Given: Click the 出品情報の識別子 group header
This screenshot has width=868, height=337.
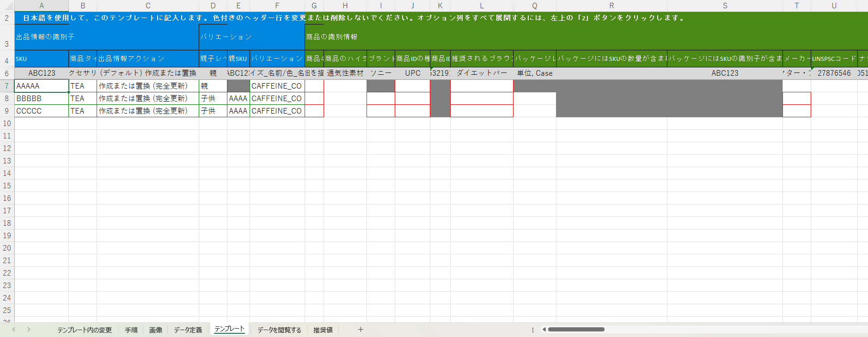Looking at the screenshot, I should point(107,37).
